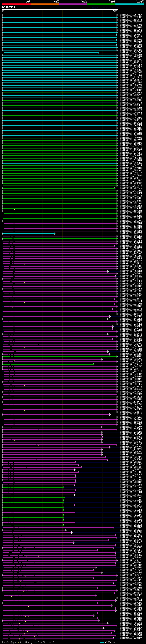146x644 pixels.
Task: Select label UniRef100_Q28W30
Action: coord(131,299)
